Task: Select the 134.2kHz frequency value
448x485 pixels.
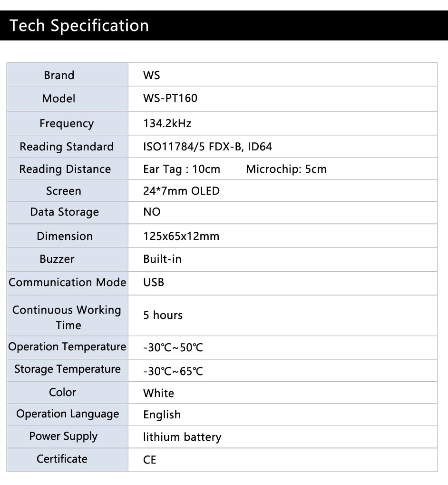Action: pyautogui.click(x=167, y=123)
